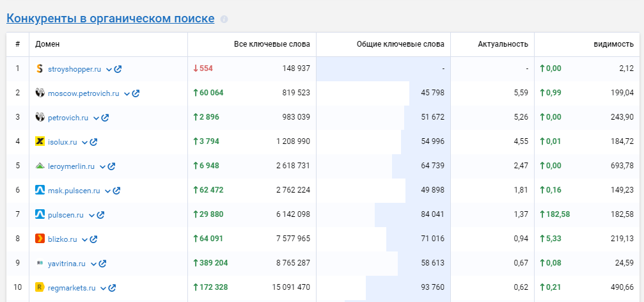Open external link icon for stroyshopper.ru
This screenshot has width=644, height=302.
click(x=118, y=69)
